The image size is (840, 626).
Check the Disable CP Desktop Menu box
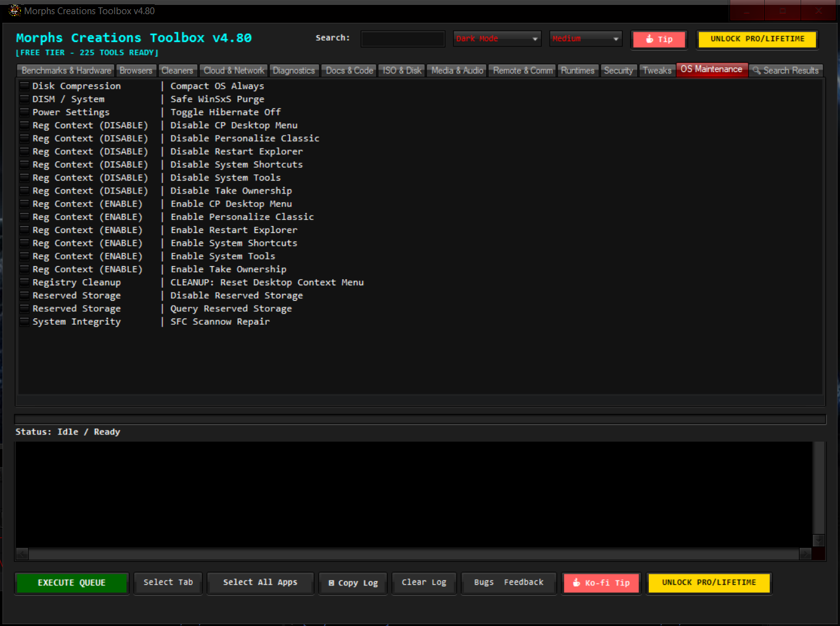click(x=25, y=125)
